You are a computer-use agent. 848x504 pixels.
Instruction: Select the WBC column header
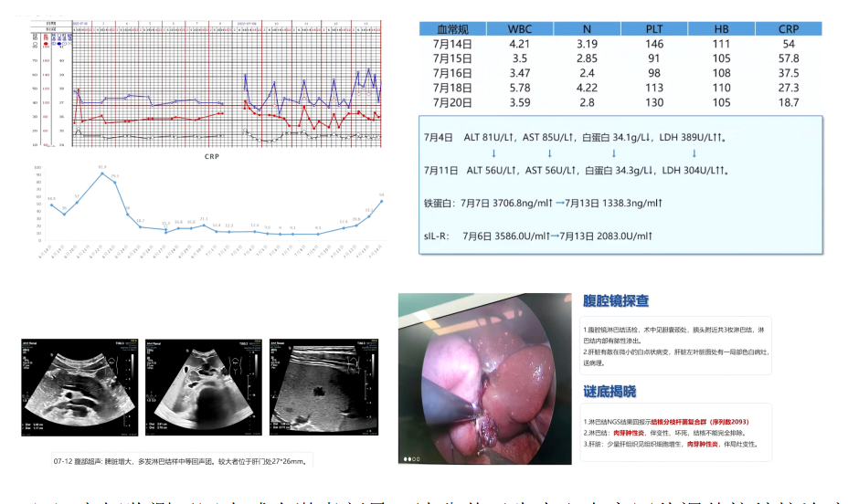pyautogui.click(x=520, y=28)
